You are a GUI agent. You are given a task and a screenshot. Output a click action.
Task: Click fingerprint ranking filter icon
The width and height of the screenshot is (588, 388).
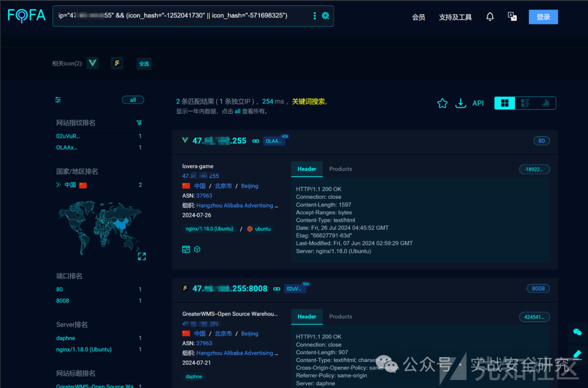139,122
